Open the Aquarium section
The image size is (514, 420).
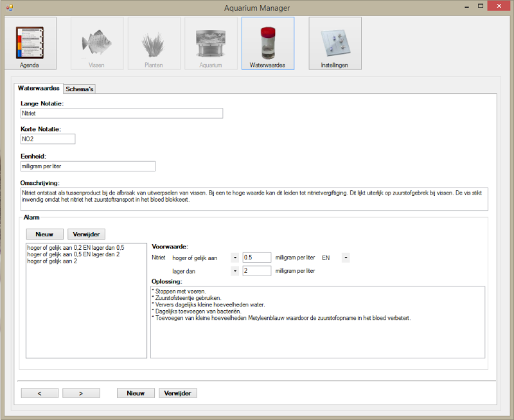click(210, 43)
